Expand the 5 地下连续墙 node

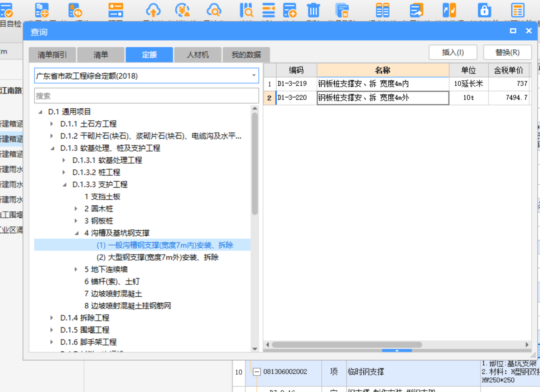[76, 270]
